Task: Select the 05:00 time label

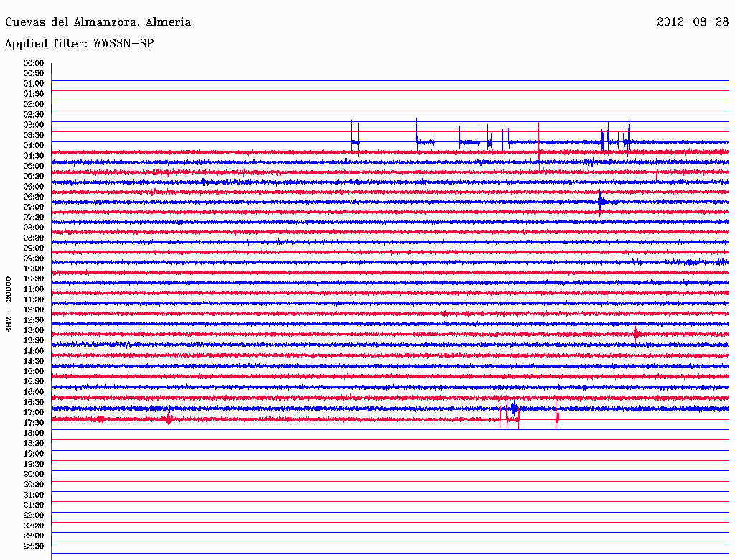Action: pyautogui.click(x=34, y=166)
